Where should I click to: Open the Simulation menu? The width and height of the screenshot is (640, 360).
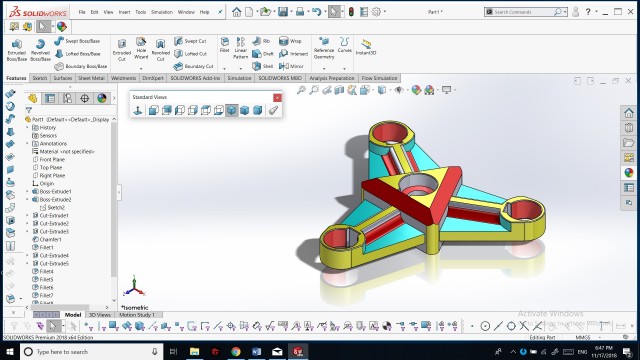point(162,12)
